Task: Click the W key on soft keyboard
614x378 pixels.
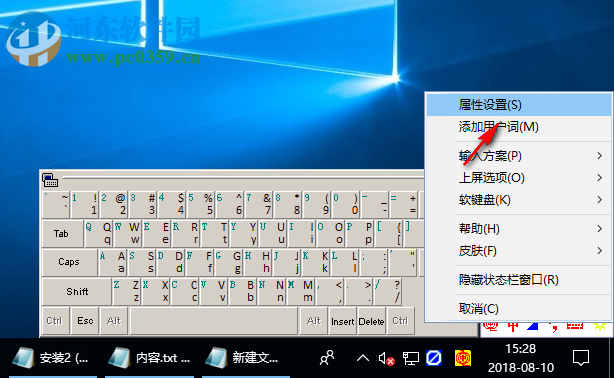Action: (x=127, y=233)
